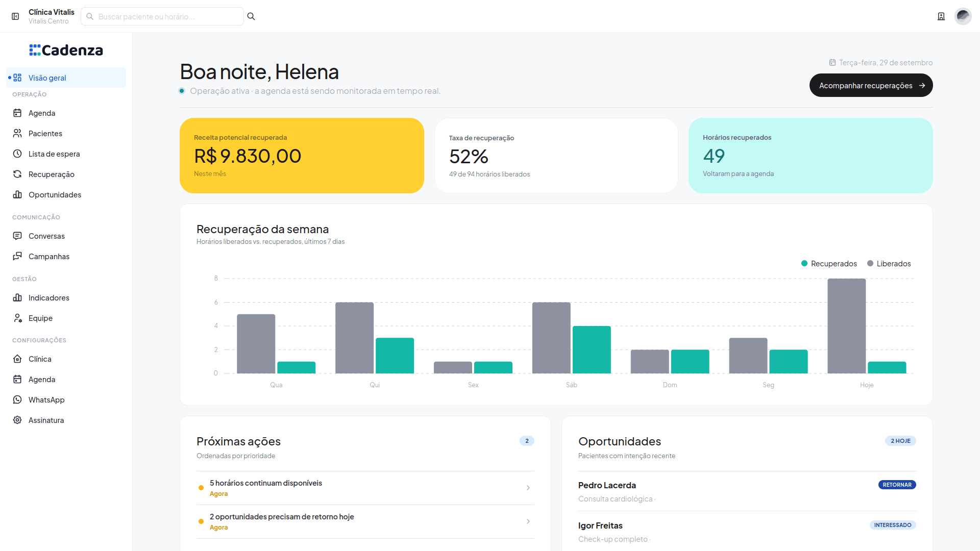This screenshot has width=980, height=551.
Task: Click the Qui gray Liberados bar
Action: (x=354, y=338)
